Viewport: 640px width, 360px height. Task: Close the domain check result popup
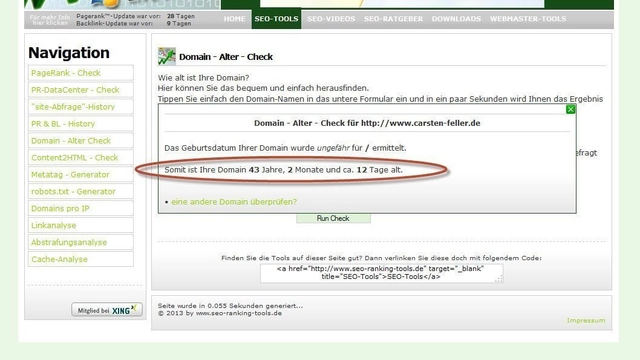(x=570, y=109)
